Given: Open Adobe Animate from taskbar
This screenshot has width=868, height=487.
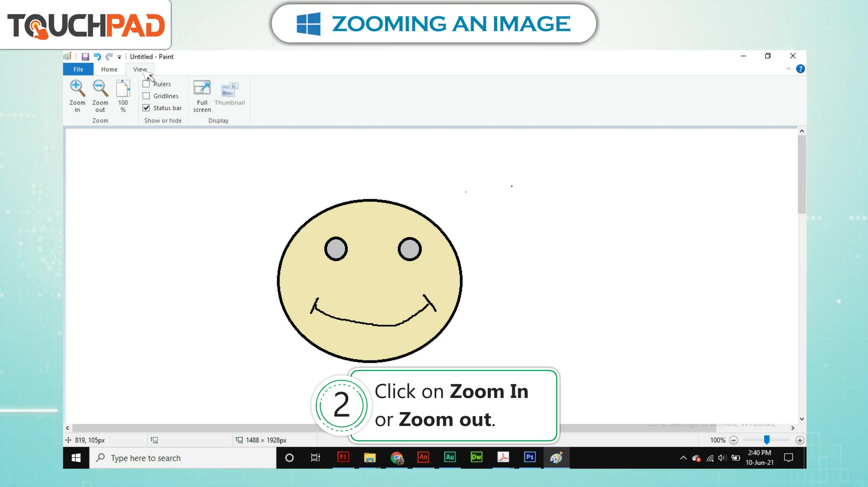Looking at the screenshot, I should pos(423,457).
